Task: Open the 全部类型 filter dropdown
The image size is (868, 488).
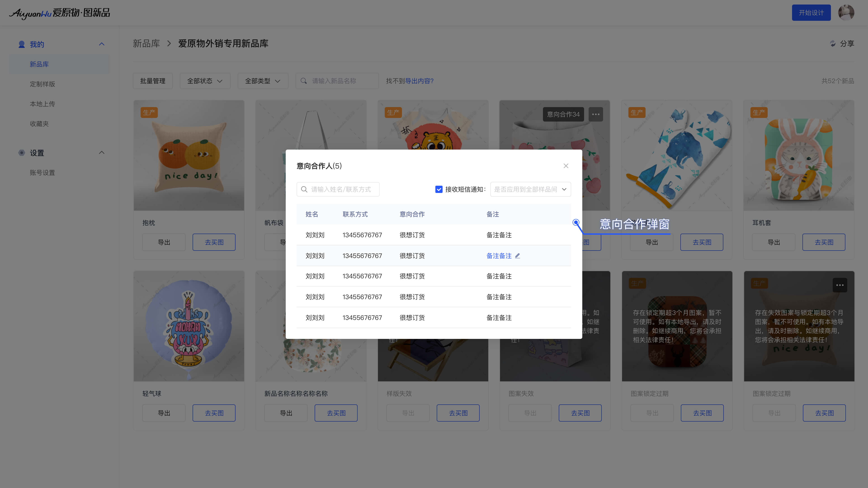Action: click(262, 81)
